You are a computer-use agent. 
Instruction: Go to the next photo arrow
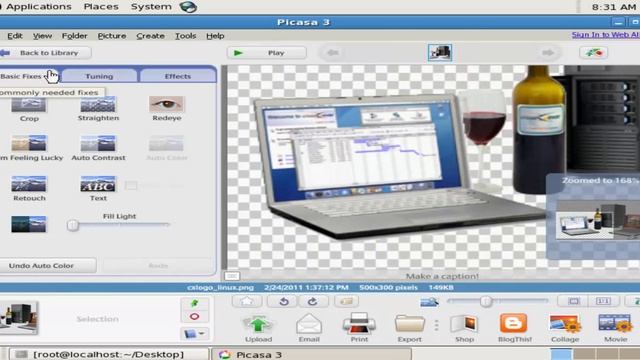(x=548, y=53)
